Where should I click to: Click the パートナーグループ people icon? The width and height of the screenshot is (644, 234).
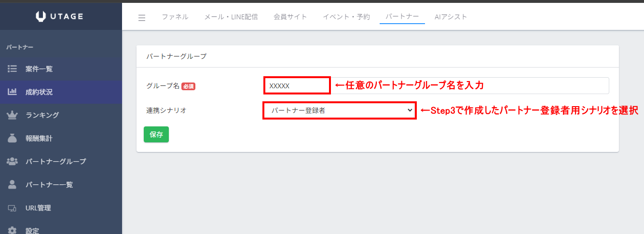click(13, 161)
